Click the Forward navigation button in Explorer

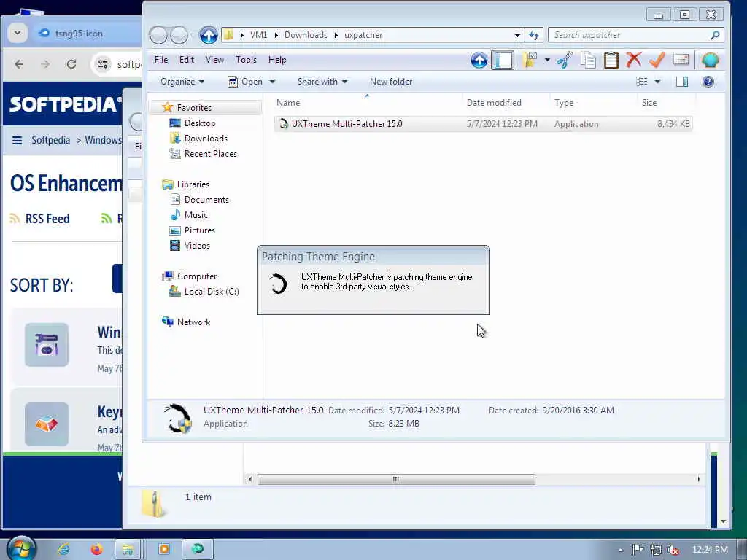pyautogui.click(x=179, y=35)
